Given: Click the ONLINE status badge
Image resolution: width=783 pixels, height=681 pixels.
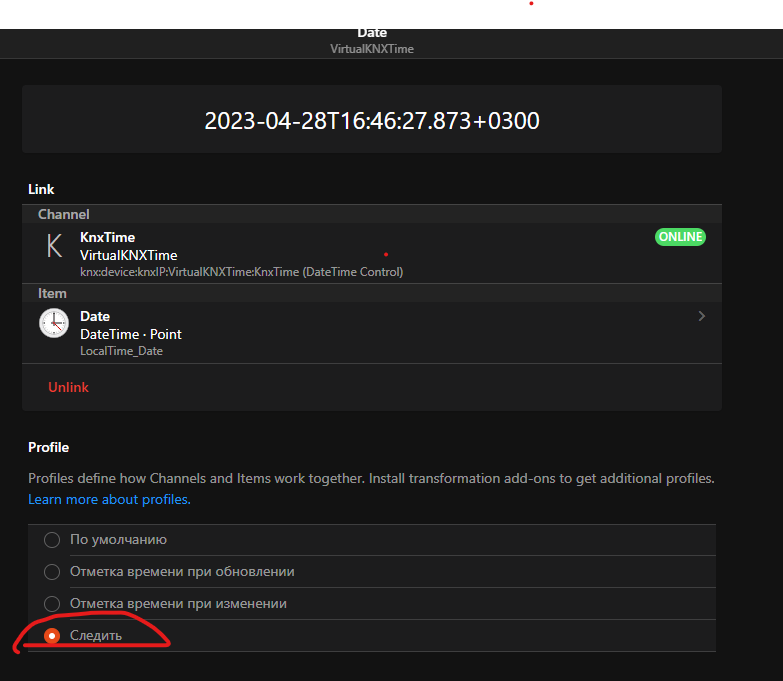Looking at the screenshot, I should tap(680, 237).
